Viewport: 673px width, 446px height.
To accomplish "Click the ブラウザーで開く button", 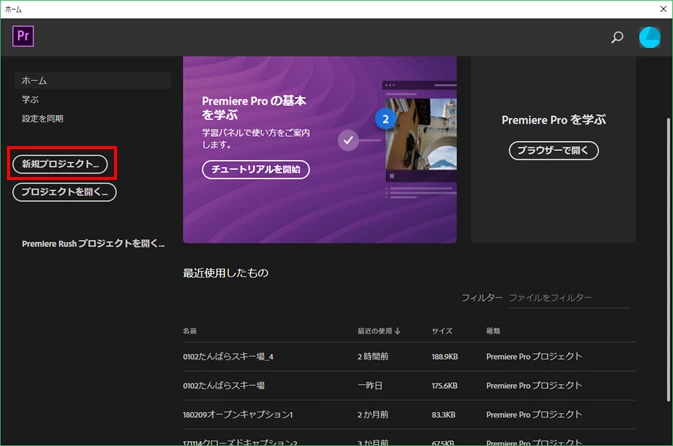I will click(554, 150).
